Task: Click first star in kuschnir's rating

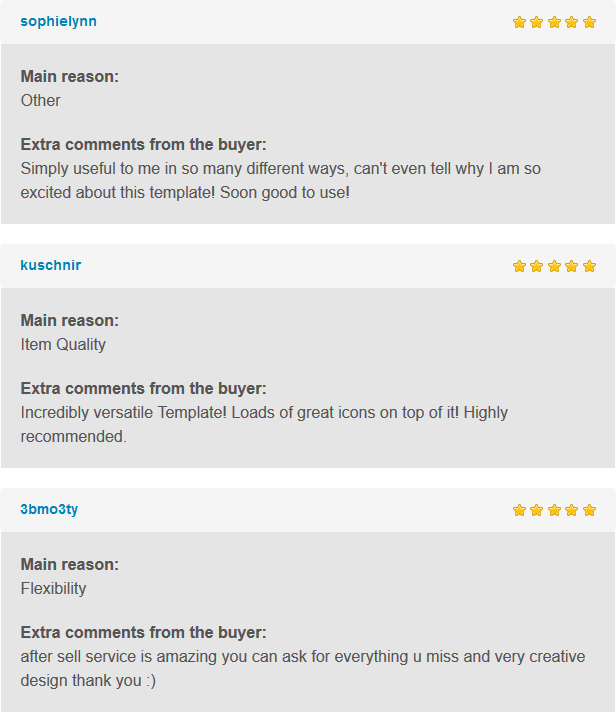Action: (x=519, y=266)
